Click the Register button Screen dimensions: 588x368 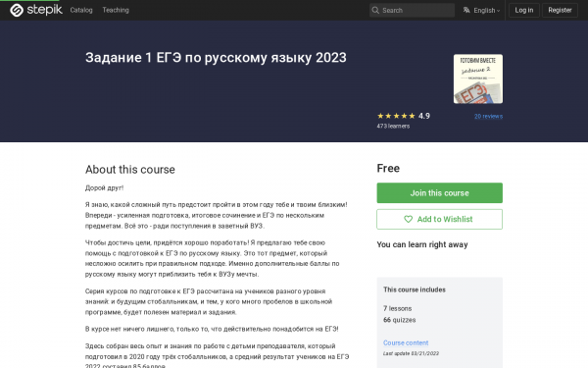[x=560, y=10]
